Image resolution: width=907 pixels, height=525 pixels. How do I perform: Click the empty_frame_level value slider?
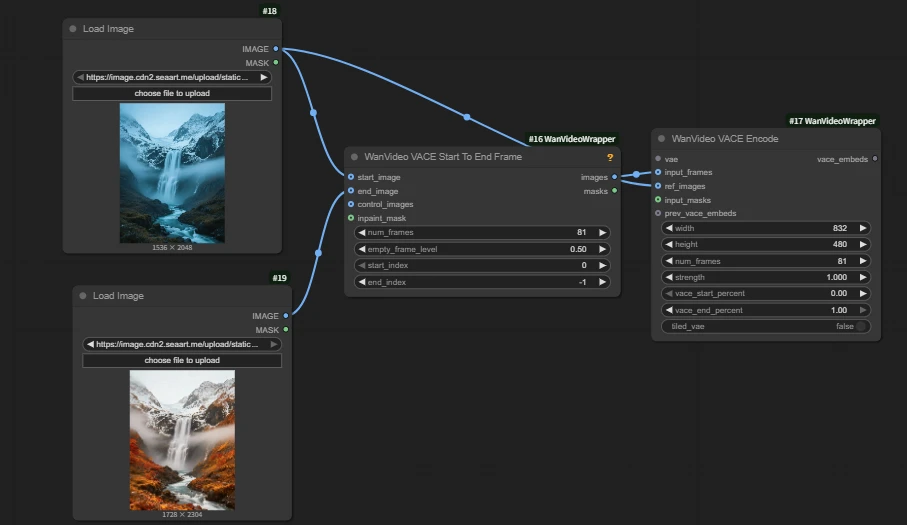[482, 249]
